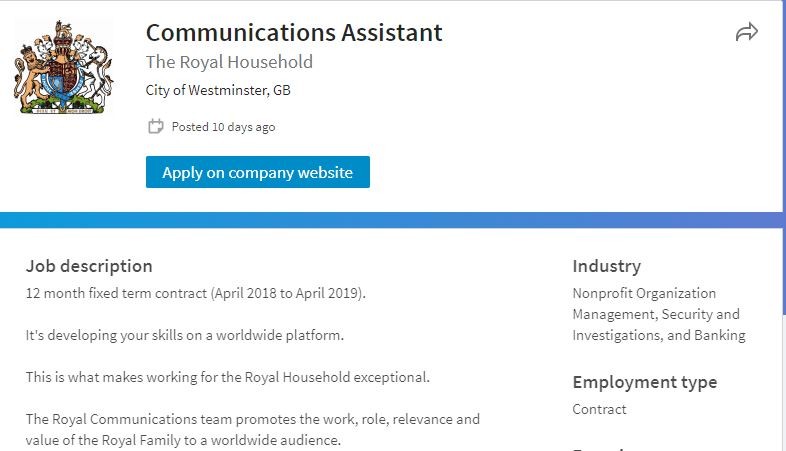The width and height of the screenshot is (786, 451).
Task: Click the blue gradient divider bar
Action: [391, 220]
